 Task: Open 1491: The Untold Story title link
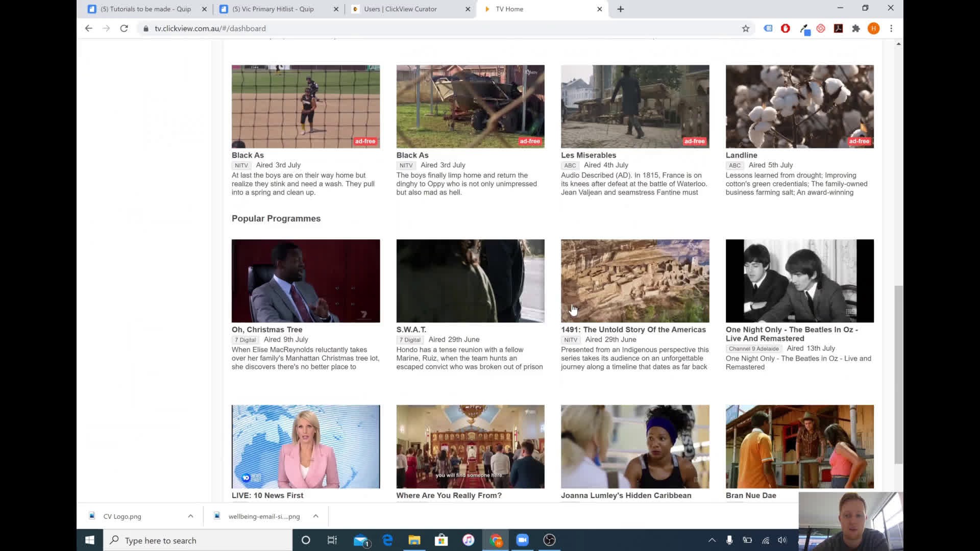tap(633, 330)
